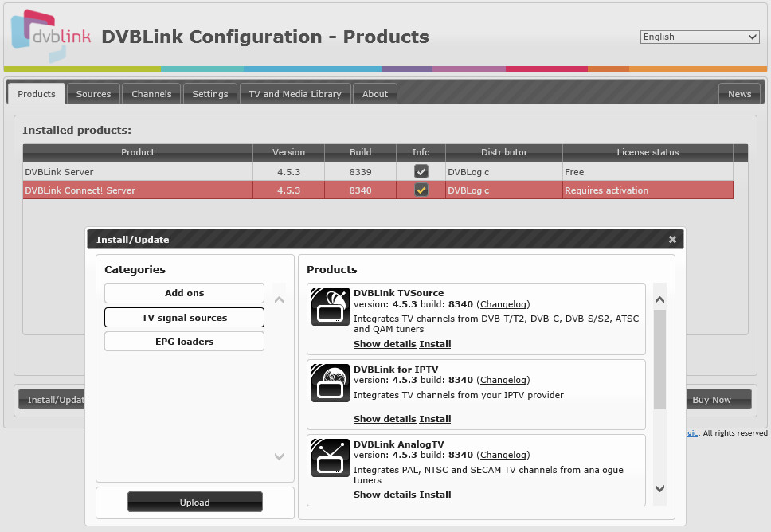Close the Install/Update dialog
Screen dimensions: 771x532
pyautogui.click(x=672, y=240)
